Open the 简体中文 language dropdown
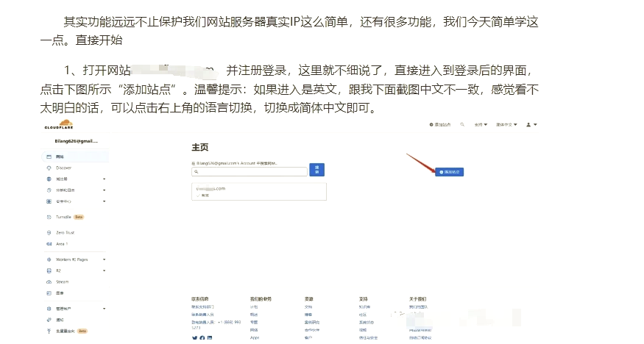The width and height of the screenshot is (644, 344). coord(506,125)
